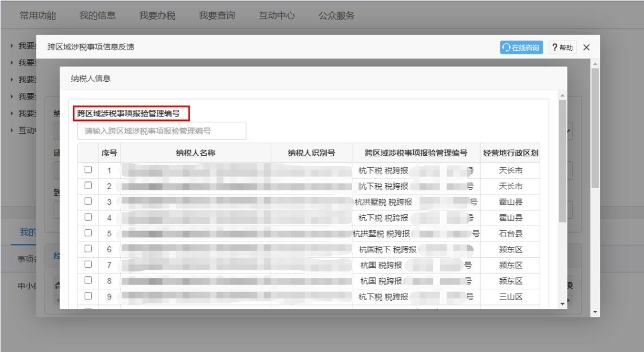Open the 互动中心 menu item
The height and width of the screenshot is (352, 644).
(277, 16)
